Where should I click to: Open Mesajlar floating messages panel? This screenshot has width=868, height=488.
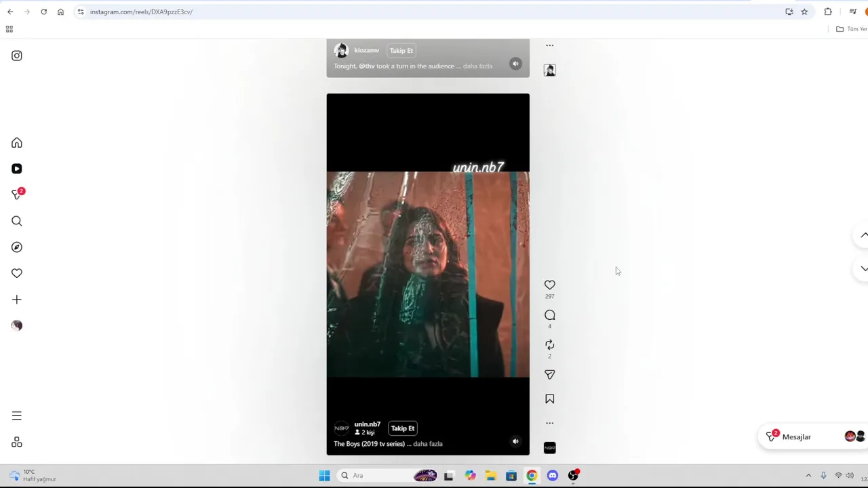click(814, 436)
